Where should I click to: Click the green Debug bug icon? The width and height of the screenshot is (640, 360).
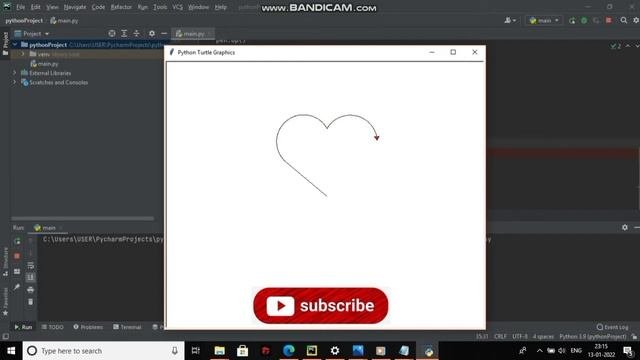pyautogui.click(x=584, y=20)
